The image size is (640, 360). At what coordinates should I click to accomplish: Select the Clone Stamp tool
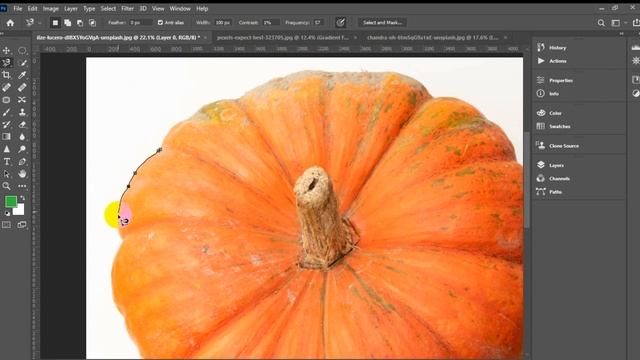point(22,112)
